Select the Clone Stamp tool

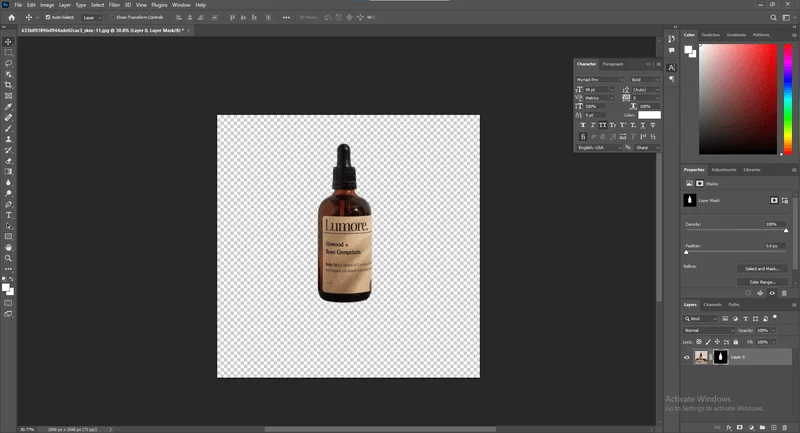click(8, 139)
